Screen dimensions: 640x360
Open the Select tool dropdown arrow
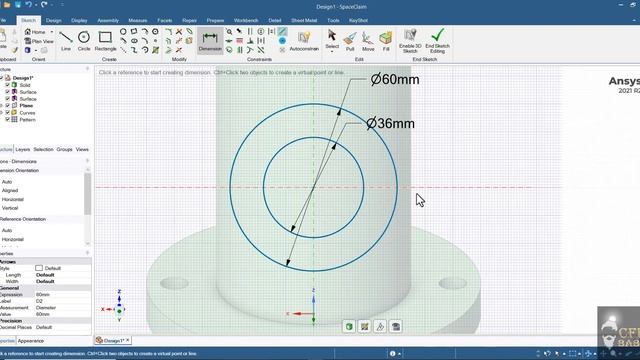[332, 52]
